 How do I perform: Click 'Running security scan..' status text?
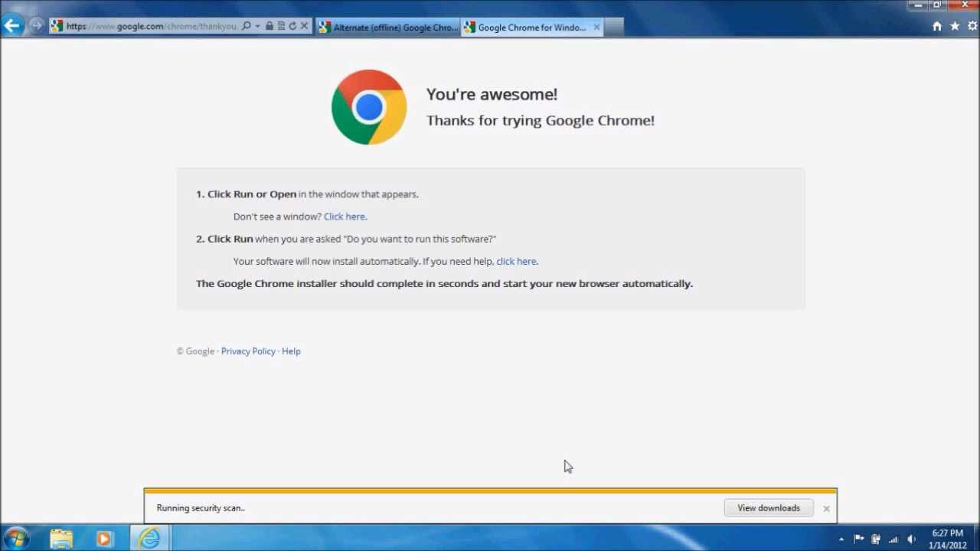(201, 508)
